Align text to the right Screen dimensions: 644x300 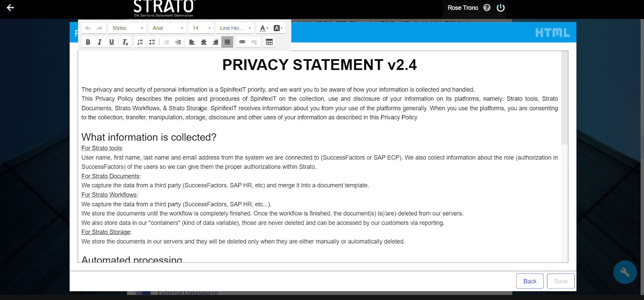click(215, 42)
